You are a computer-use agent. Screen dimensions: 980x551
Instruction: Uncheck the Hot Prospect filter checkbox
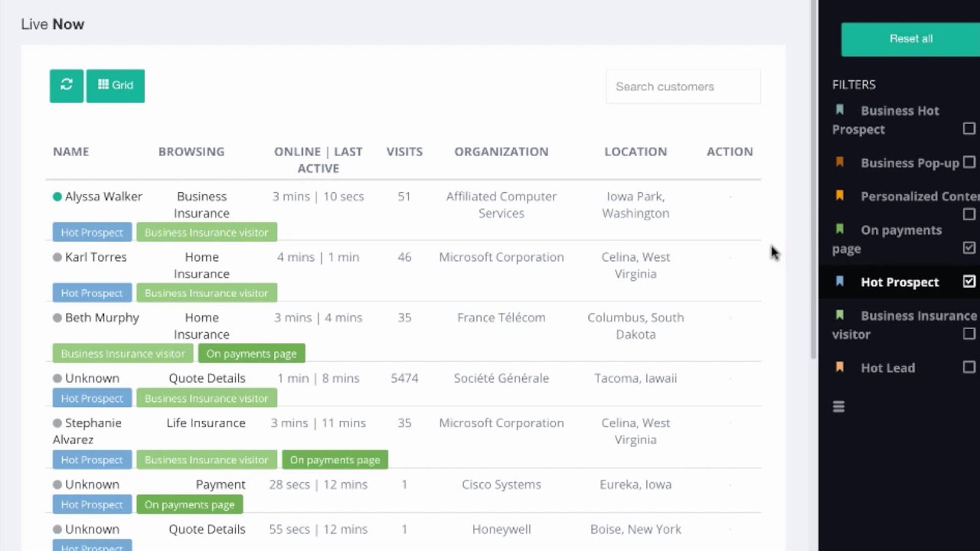pos(969,282)
